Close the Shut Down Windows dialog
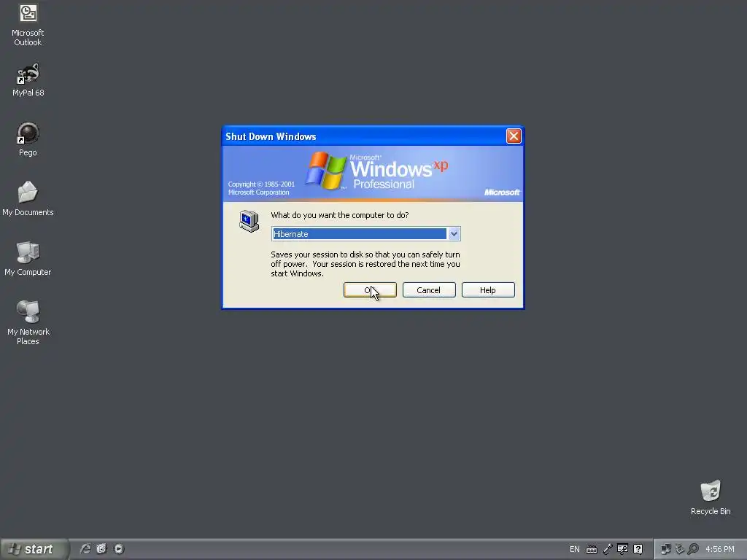Screen dimensions: 747x560 pos(514,136)
